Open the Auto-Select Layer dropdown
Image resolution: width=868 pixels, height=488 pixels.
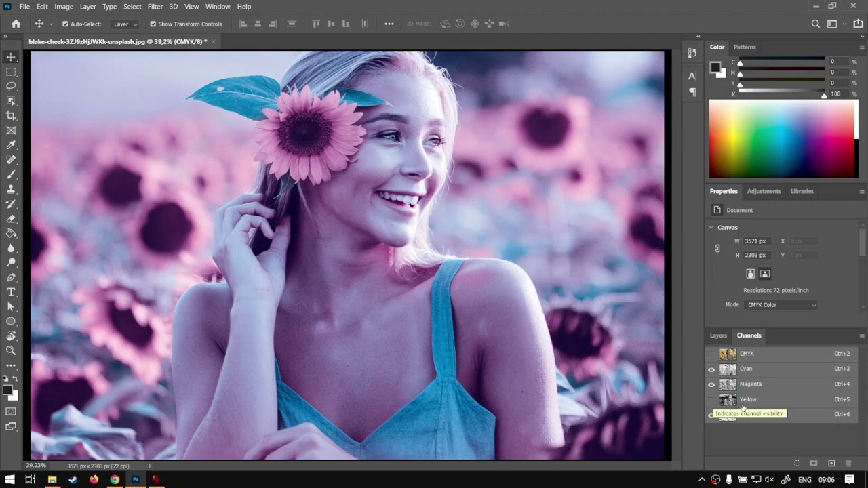click(125, 24)
